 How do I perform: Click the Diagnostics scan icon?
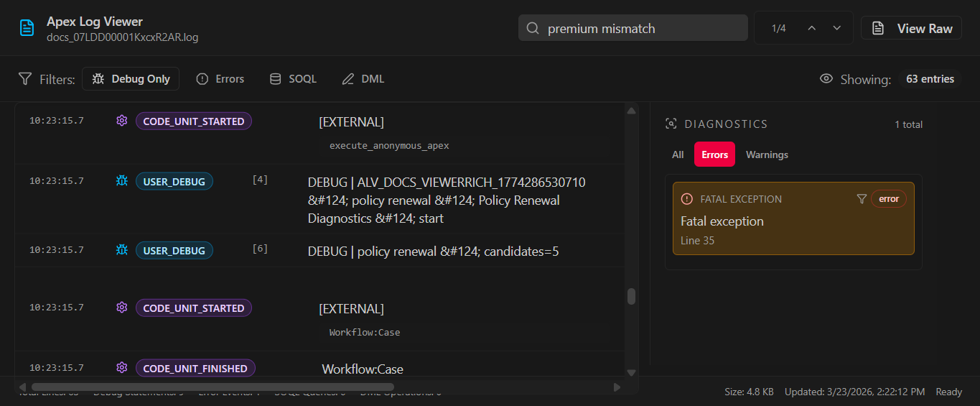671,124
